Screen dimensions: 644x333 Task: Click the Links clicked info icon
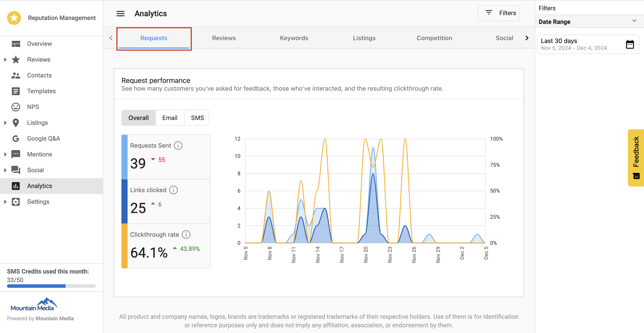pyautogui.click(x=174, y=190)
